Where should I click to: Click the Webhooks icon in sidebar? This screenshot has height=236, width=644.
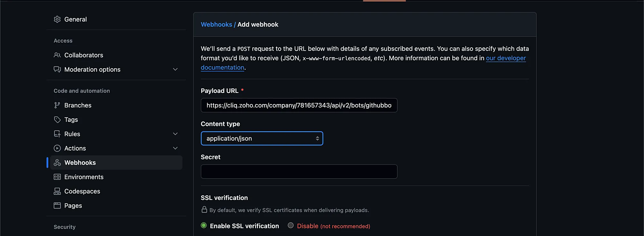57,163
